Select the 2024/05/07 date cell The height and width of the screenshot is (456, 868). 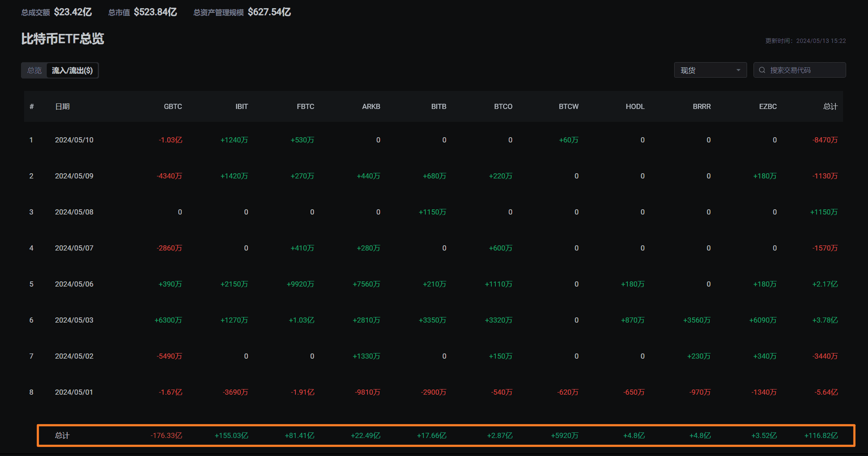74,248
